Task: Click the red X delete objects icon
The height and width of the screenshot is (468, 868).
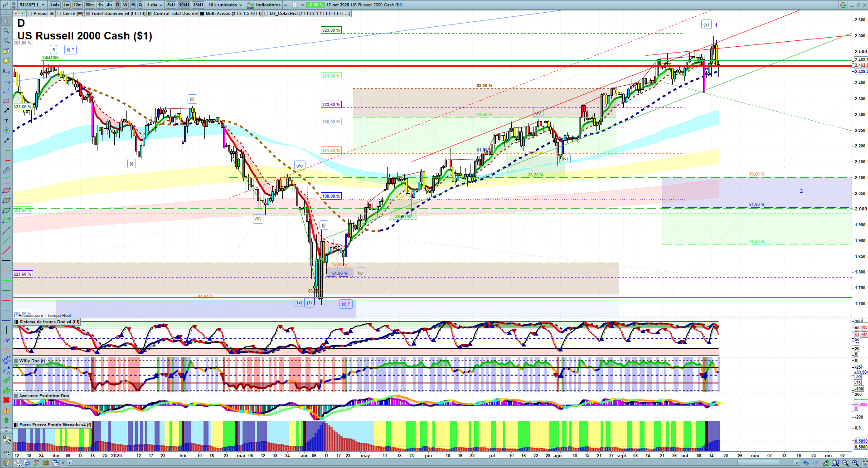Action: tap(6, 400)
